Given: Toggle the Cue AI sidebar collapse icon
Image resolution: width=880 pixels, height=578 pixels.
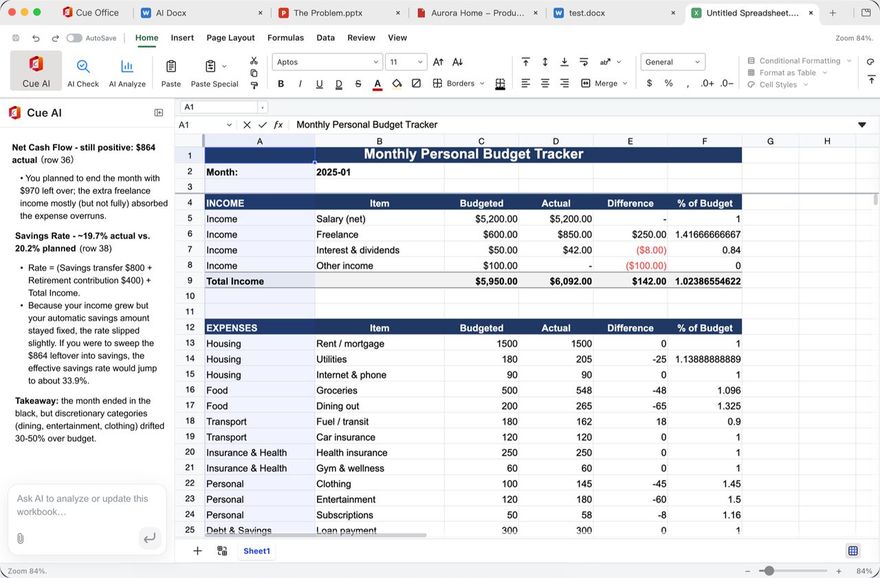Looking at the screenshot, I should [159, 113].
